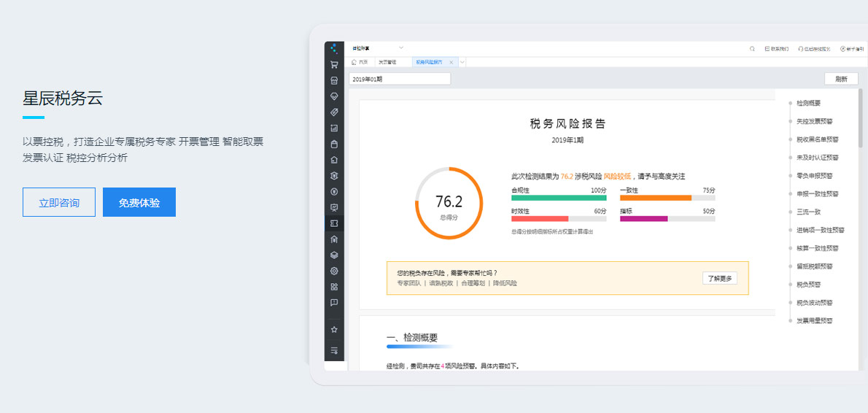
Task: Open the feedback message sidebar icon
Action: click(334, 303)
